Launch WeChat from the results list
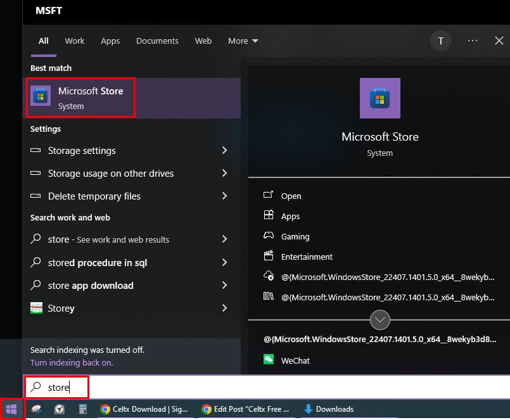The height and width of the screenshot is (420, 510). click(295, 360)
